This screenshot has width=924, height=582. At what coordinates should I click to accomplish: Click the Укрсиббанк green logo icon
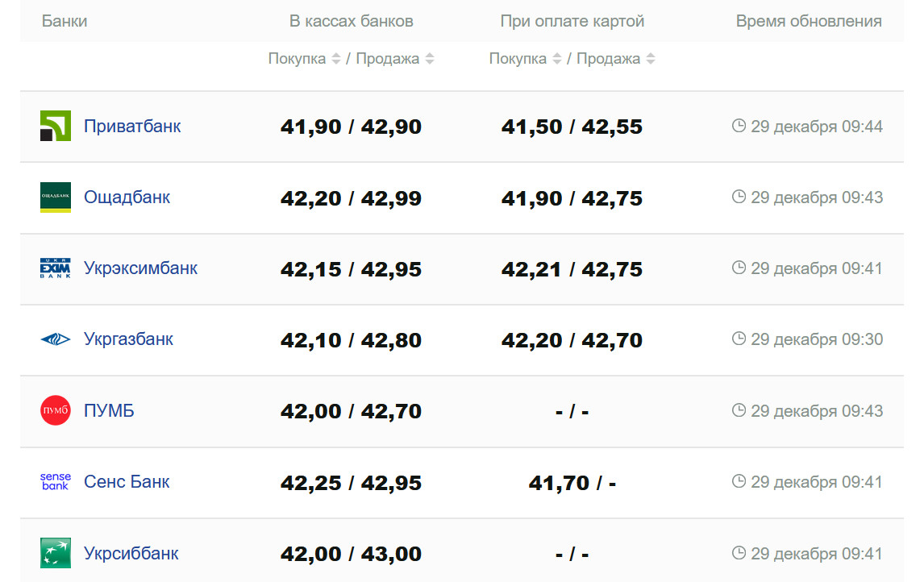pos(56,553)
